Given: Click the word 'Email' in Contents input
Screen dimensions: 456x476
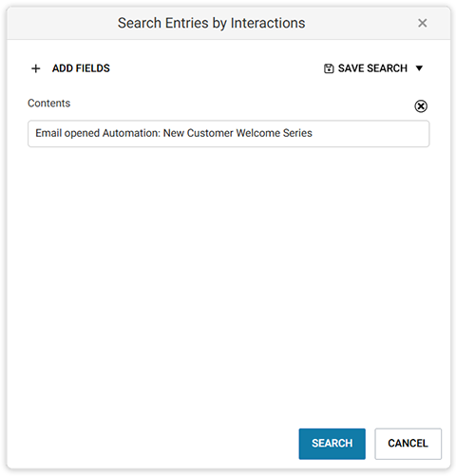Looking at the screenshot, I should click(48, 133).
